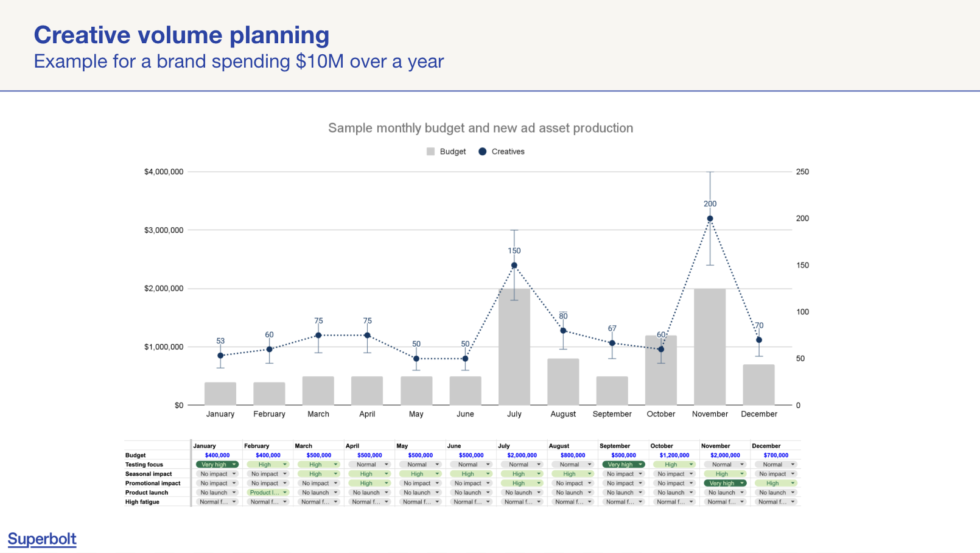The image size is (980, 553).
Task: Select the July budget bar
Action: click(514, 347)
